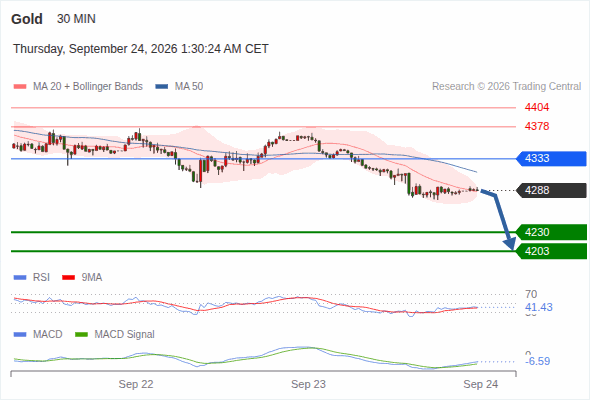This screenshot has height=400, width=590.
Task: Click the green MACD Signal legend swatch
Action: pos(81,335)
